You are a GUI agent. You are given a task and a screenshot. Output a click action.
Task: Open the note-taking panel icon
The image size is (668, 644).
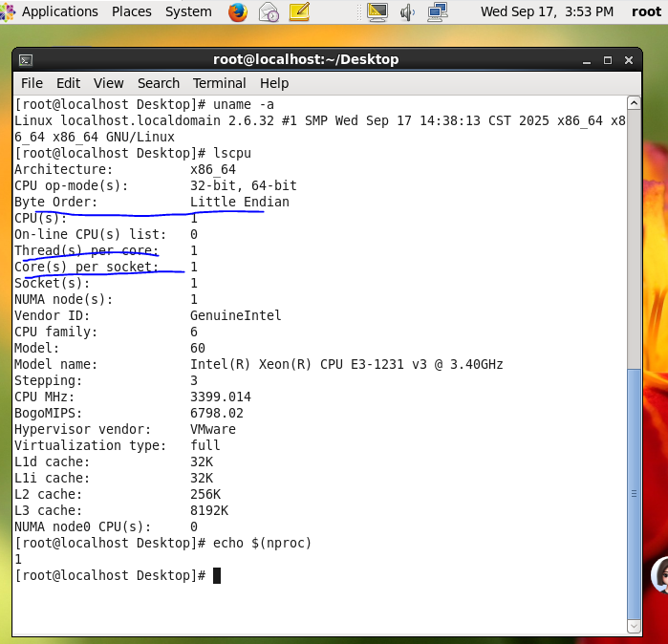pyautogui.click(x=299, y=11)
